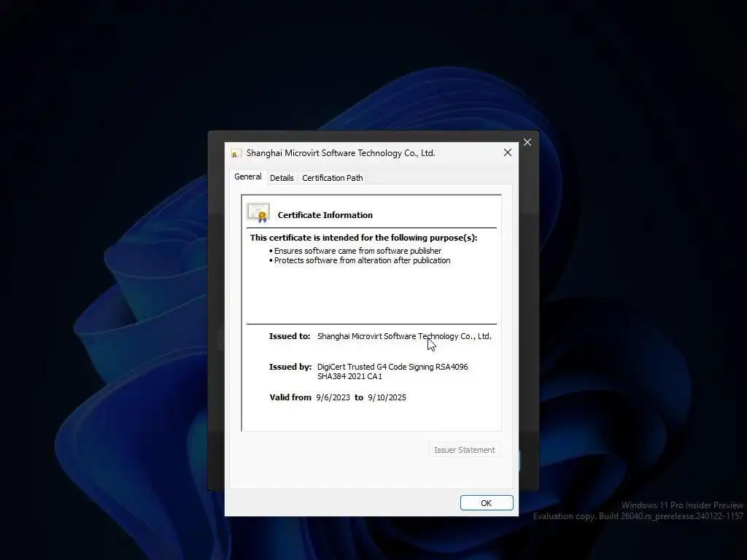747x560 pixels.
Task: Click 'This certificate is intended for' heading
Action: pos(363,238)
